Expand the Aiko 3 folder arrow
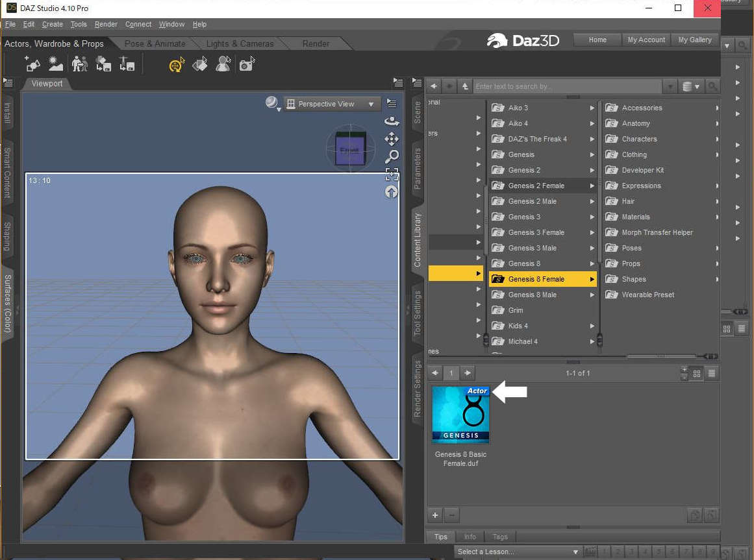The width and height of the screenshot is (754, 560). pos(592,108)
